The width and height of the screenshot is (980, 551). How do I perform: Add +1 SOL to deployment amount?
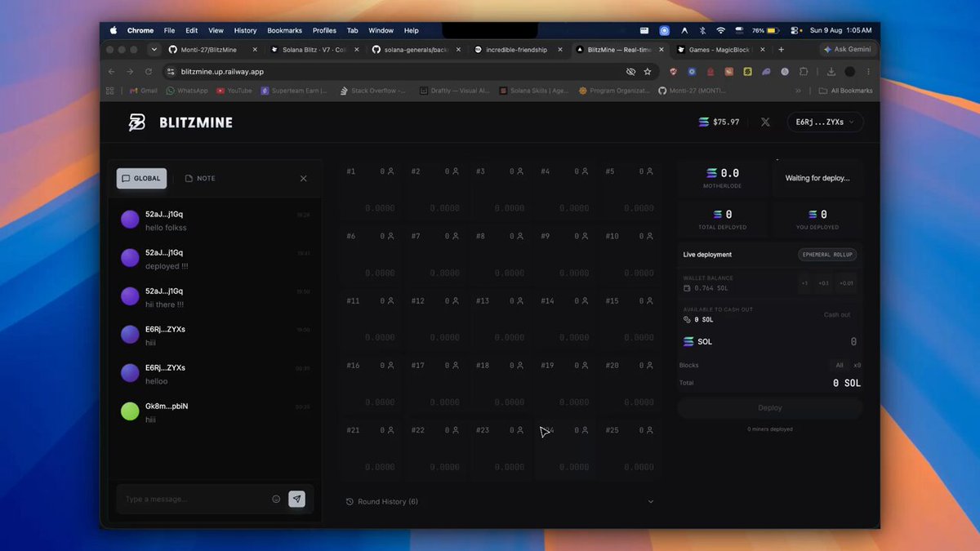point(804,283)
